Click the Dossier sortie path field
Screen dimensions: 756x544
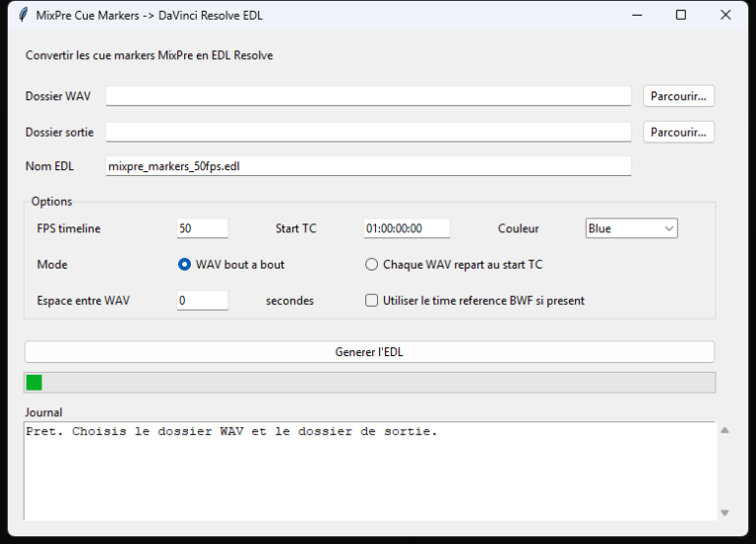[x=368, y=132]
